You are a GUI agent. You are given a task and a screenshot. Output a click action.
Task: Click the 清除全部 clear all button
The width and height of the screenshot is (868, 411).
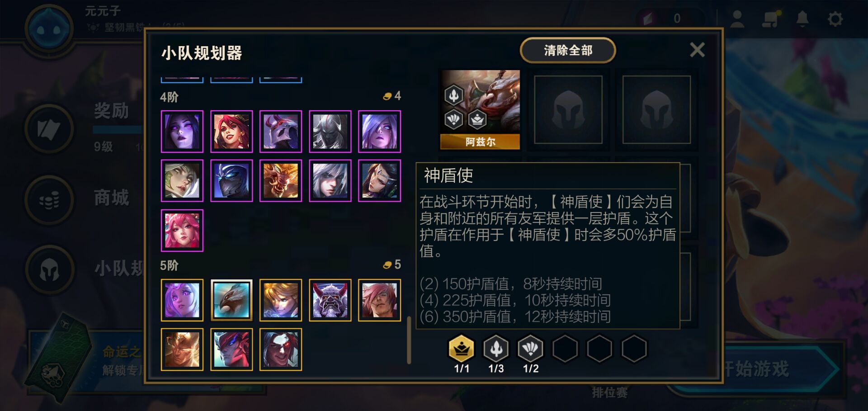pos(568,50)
